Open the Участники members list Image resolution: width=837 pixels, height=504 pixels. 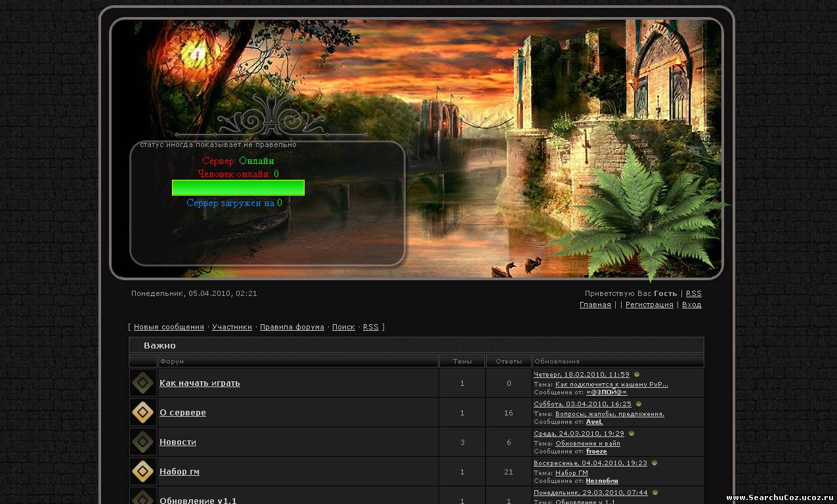232,327
